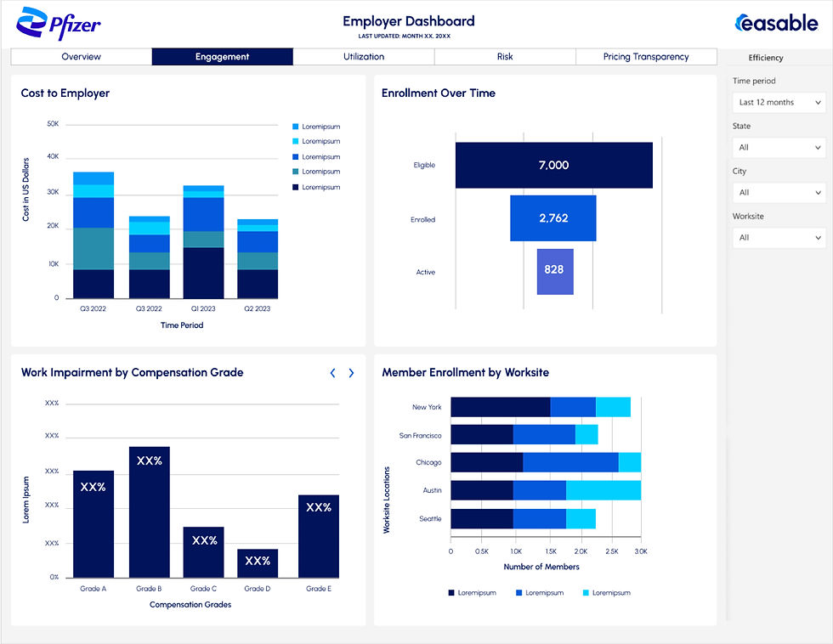Click the Efficiency label in the sidebar
This screenshot has height=644, width=833.
pyautogui.click(x=765, y=57)
